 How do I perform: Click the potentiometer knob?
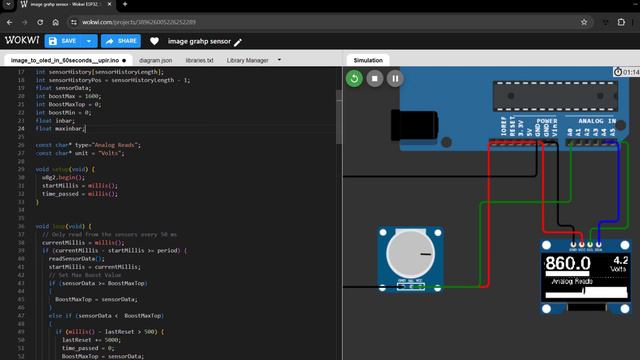pyautogui.click(x=410, y=254)
